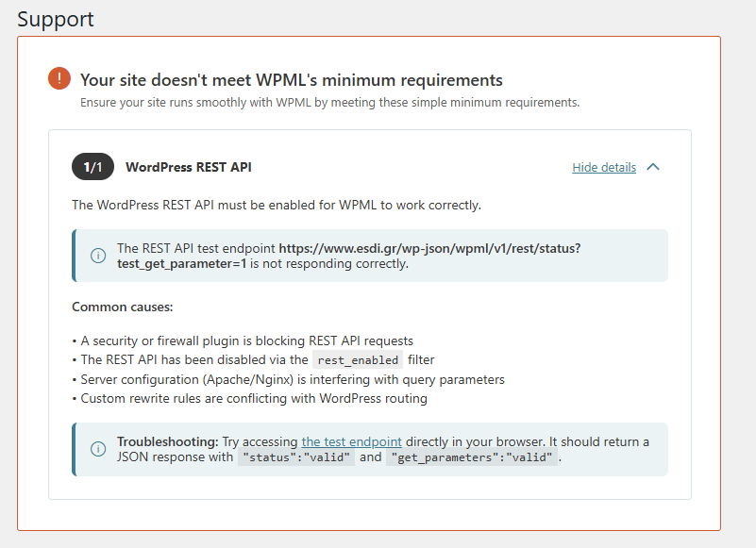Click the red warning exclamation icon
Image resolution: width=756 pixels, height=548 pixels.
pyautogui.click(x=59, y=79)
